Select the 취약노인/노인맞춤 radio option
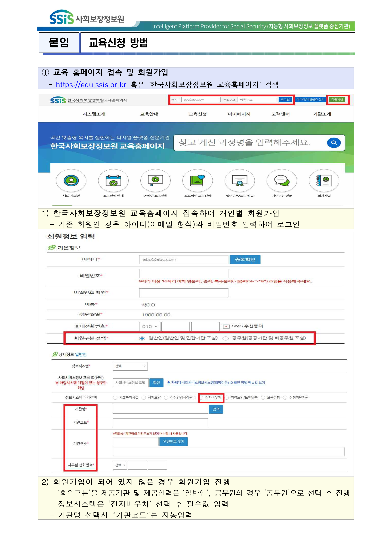Image resolution: width=392 pixels, height=554 pixels. coord(227,398)
